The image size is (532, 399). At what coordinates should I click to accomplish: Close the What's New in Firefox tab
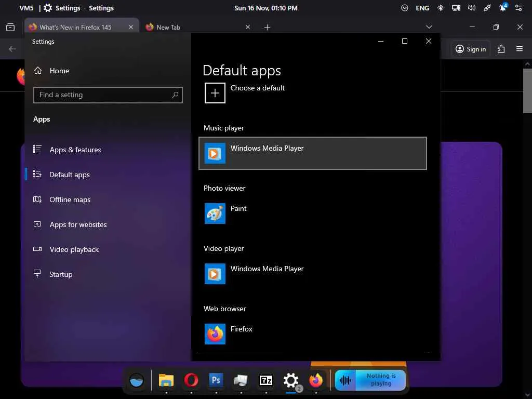pos(131,27)
